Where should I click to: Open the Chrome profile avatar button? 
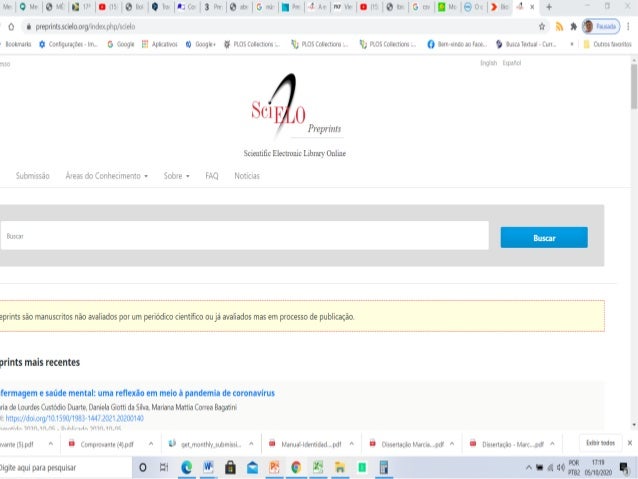pyautogui.click(x=601, y=26)
